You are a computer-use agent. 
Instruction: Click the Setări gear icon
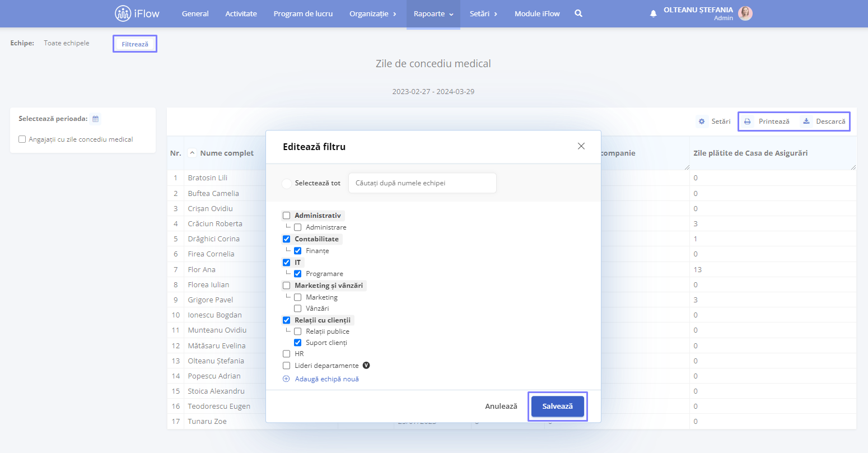[x=702, y=122]
